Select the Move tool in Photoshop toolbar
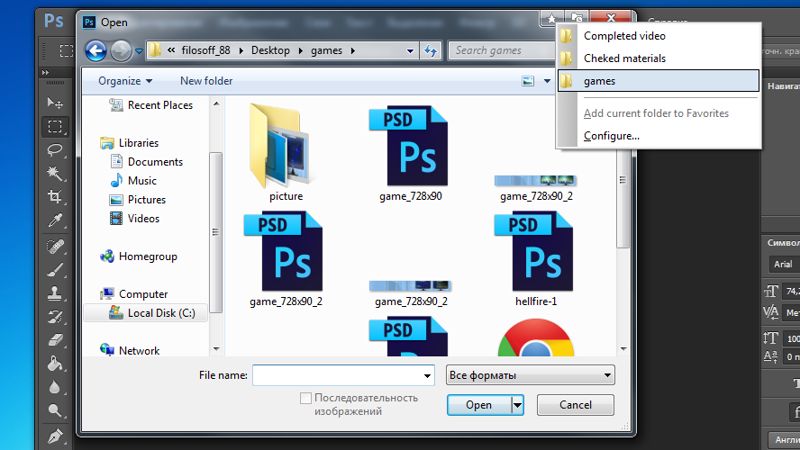This screenshot has width=800, height=450. [x=55, y=103]
